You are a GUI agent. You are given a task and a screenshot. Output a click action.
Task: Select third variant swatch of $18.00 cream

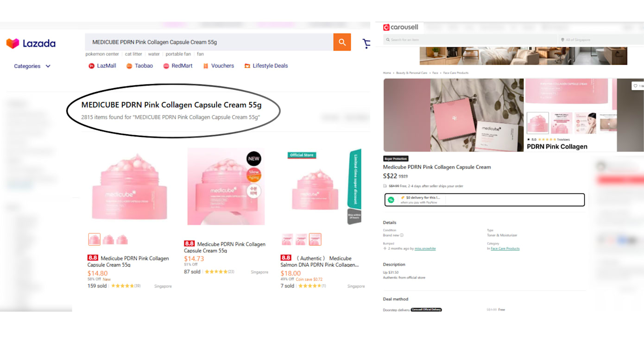(315, 239)
